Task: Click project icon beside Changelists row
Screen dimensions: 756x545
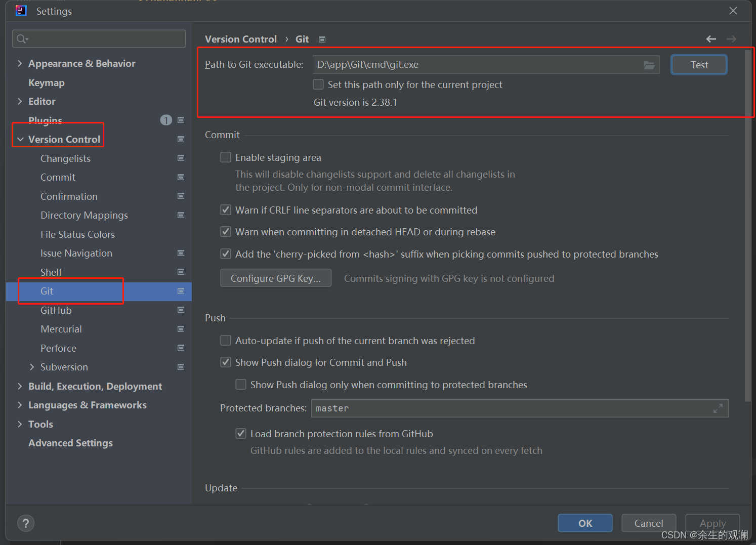Action: click(x=181, y=158)
